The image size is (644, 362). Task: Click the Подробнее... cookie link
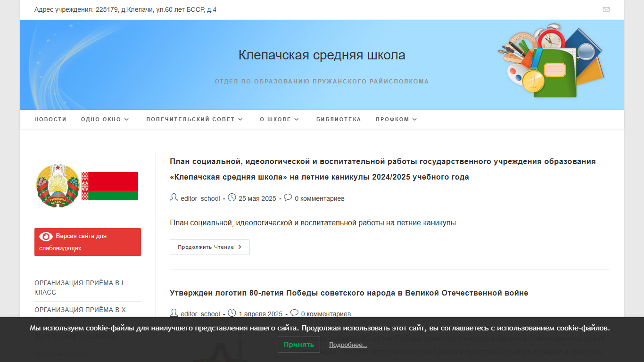[348, 345]
